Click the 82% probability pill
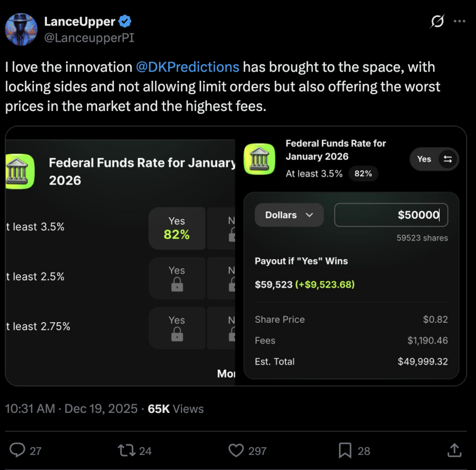The width and height of the screenshot is (476, 470). 363,174
